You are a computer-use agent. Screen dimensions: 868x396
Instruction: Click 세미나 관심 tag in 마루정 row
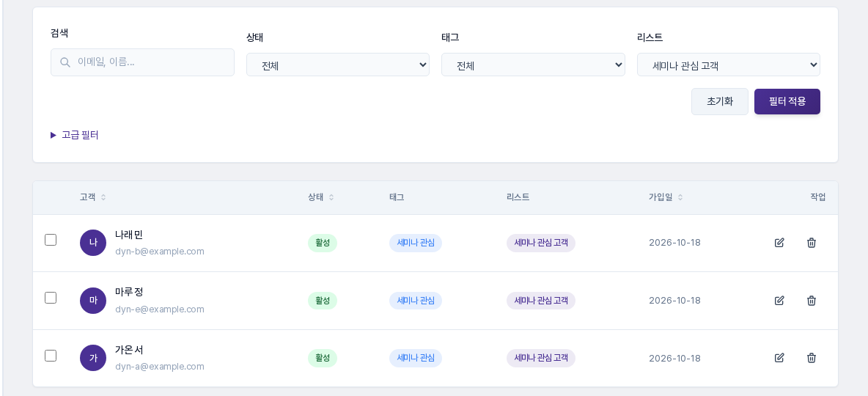415,301
